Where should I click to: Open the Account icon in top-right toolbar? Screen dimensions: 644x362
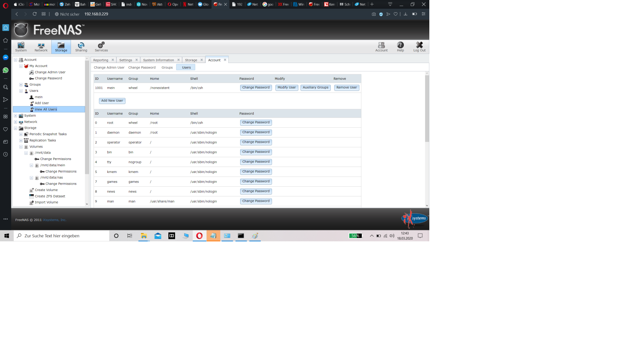point(381,47)
